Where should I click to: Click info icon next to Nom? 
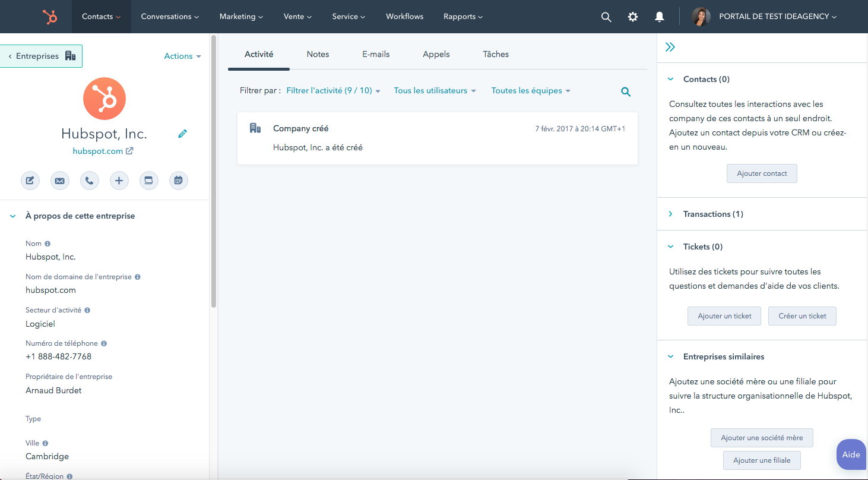(x=47, y=244)
